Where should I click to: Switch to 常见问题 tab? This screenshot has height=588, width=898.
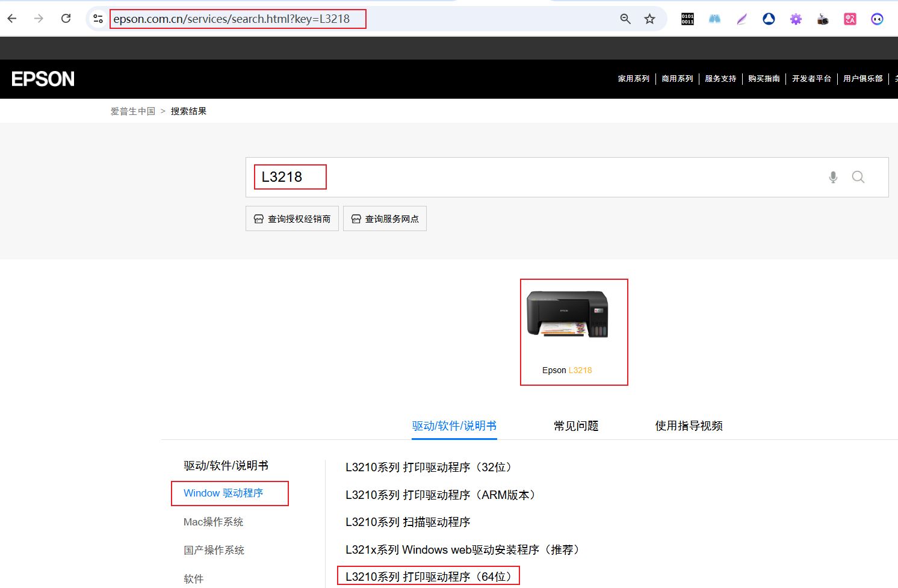click(x=576, y=426)
